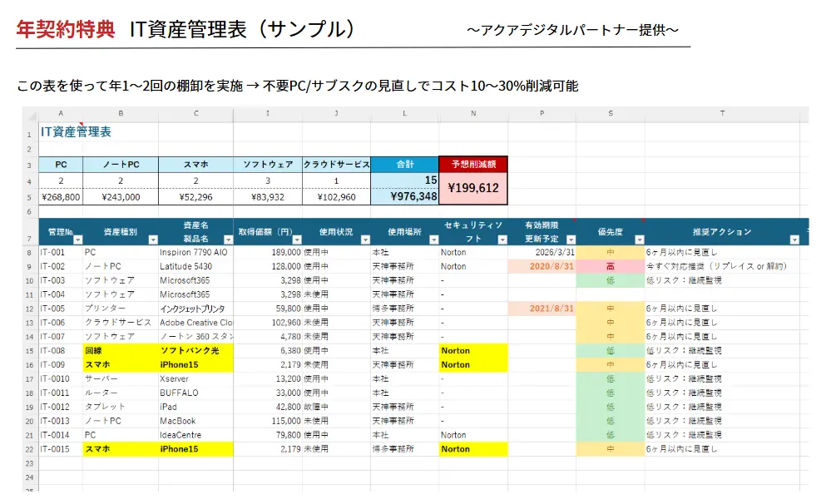Select the 合計 ¥976,348 total cell
This screenshot has width=831, height=504.
click(x=404, y=197)
